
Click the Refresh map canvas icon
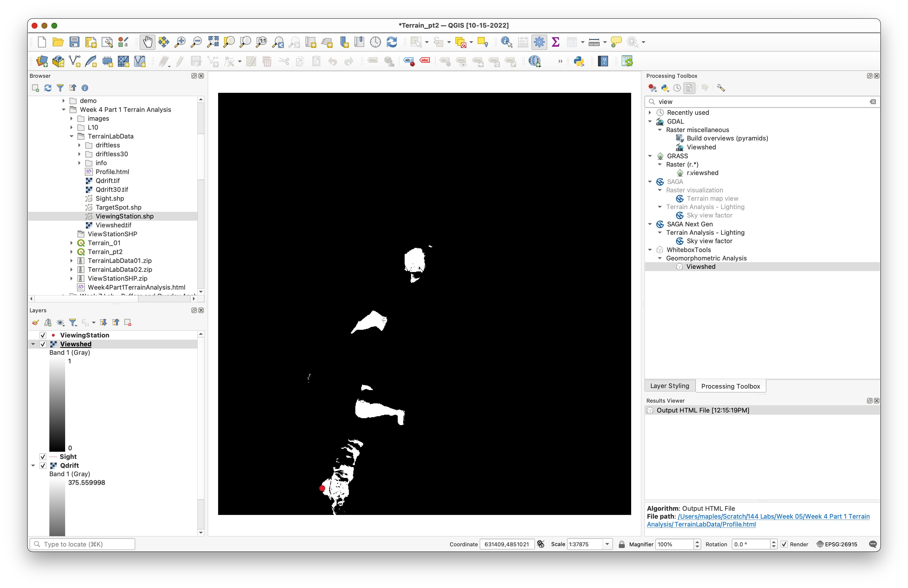[392, 42]
